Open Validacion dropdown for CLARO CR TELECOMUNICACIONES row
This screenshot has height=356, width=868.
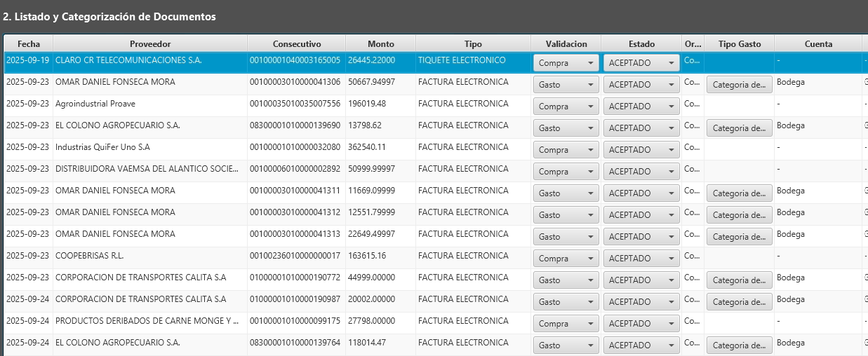[566, 63]
